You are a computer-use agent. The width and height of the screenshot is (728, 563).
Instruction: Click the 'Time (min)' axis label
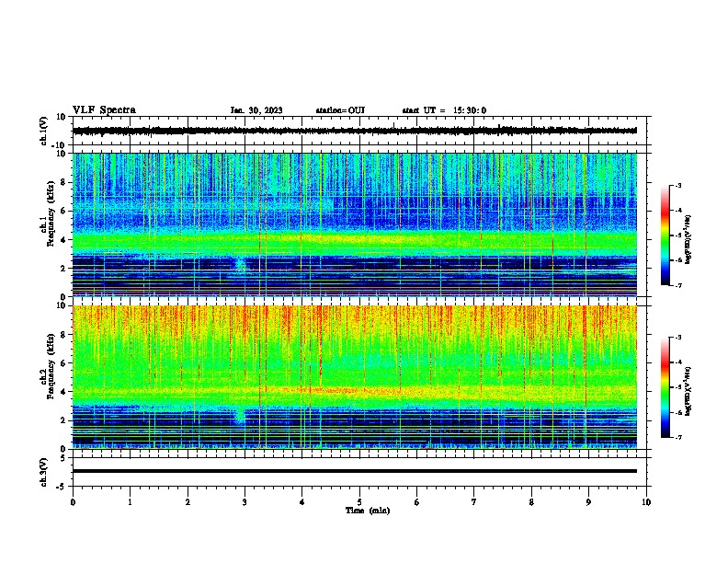(x=368, y=511)
